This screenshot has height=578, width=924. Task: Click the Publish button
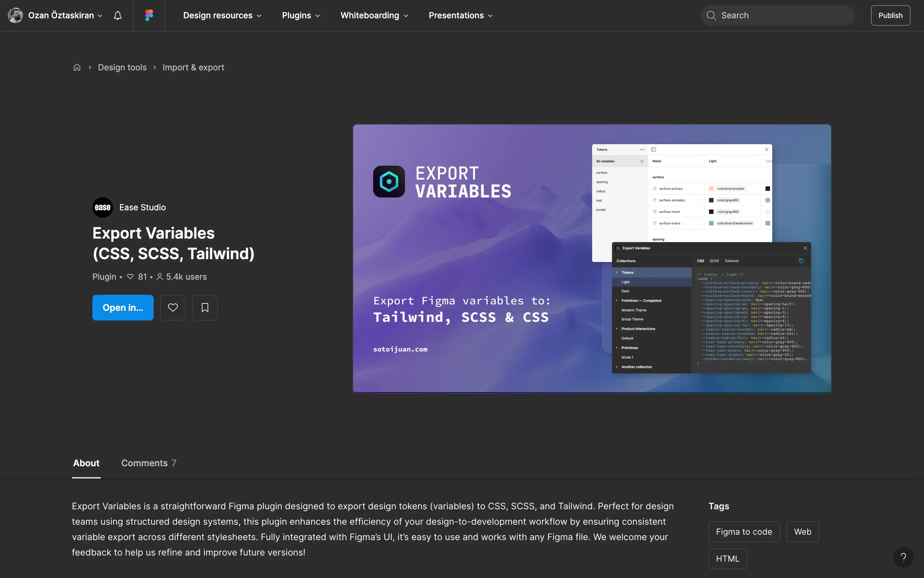(890, 15)
